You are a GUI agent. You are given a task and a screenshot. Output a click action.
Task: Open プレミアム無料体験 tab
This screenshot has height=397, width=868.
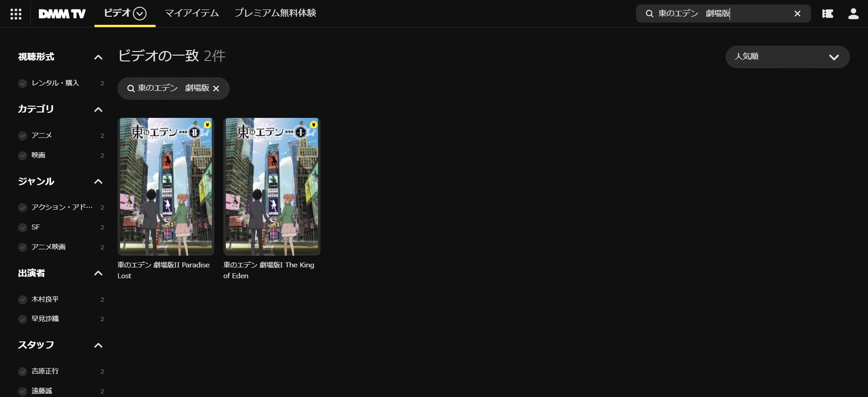pyautogui.click(x=275, y=13)
